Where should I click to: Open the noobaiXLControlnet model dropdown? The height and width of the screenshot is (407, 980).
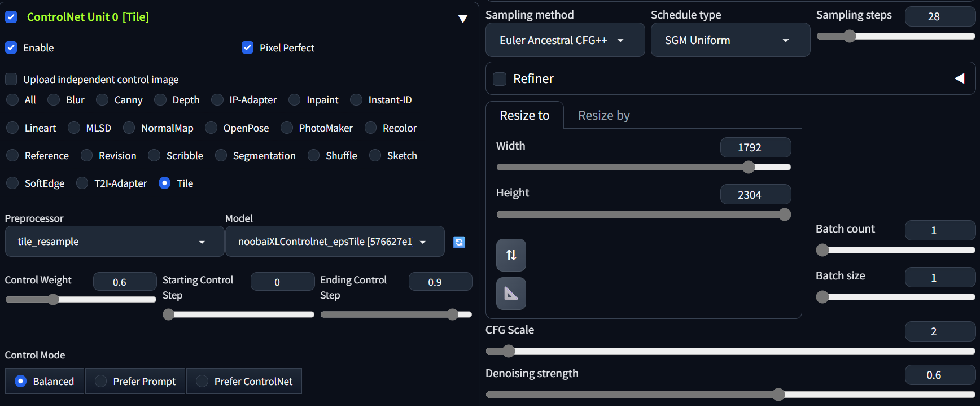pos(335,242)
